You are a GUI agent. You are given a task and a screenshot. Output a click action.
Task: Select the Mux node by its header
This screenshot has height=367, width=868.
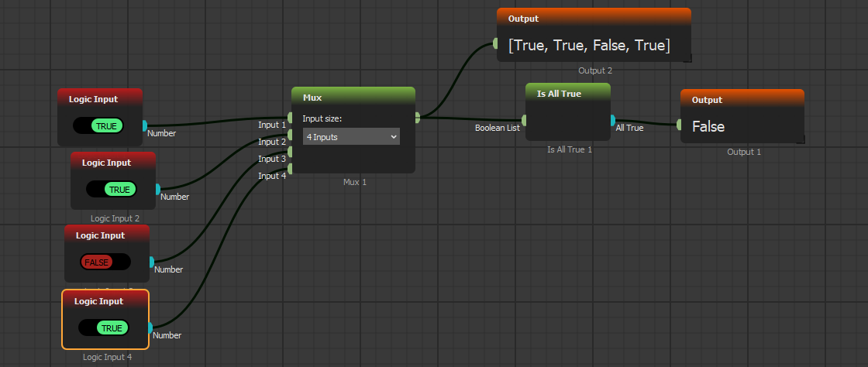point(353,98)
